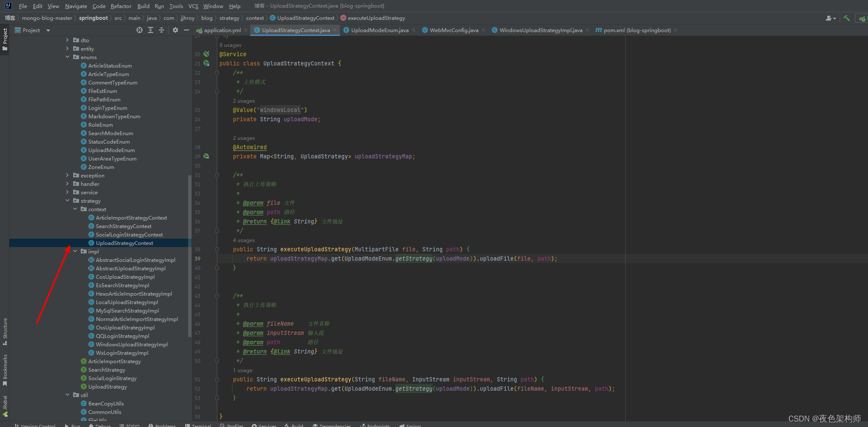Open the Refactor menu
The image size is (868, 427).
[121, 6]
